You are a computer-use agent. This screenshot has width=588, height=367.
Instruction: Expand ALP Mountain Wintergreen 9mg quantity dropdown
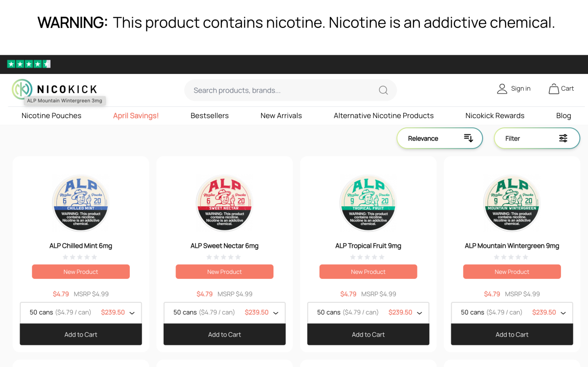(x=563, y=313)
